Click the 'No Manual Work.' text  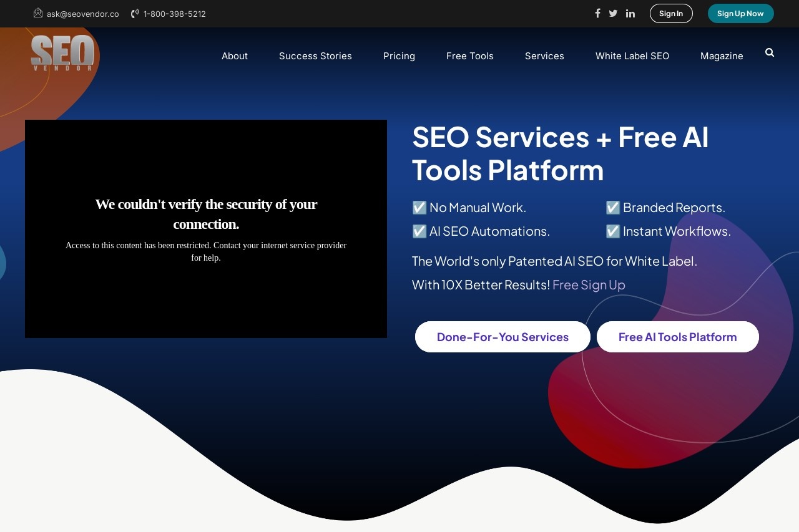(478, 207)
